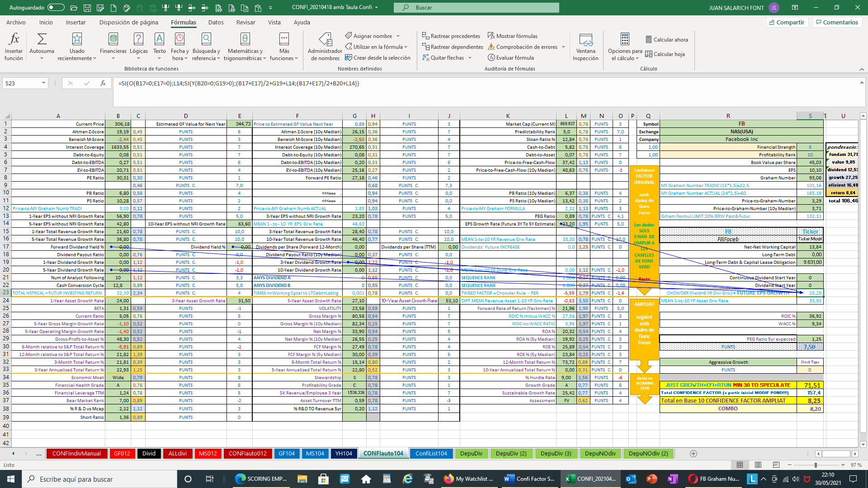Switch to the Datos ribbon tab
Viewport: 868px width, 488px height.
216,22
